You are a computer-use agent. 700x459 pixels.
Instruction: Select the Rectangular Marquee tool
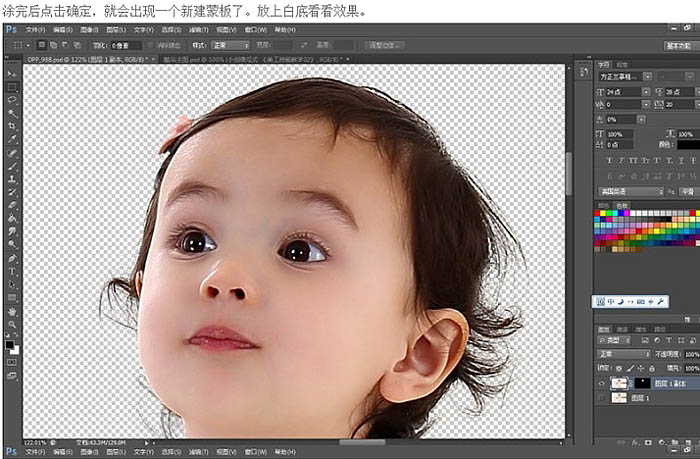[x=12, y=87]
